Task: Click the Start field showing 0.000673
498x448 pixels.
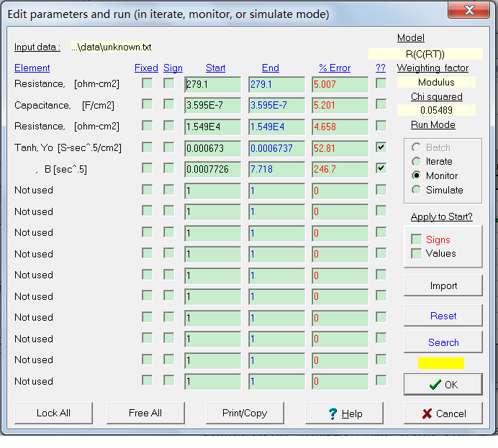Action: (x=212, y=148)
